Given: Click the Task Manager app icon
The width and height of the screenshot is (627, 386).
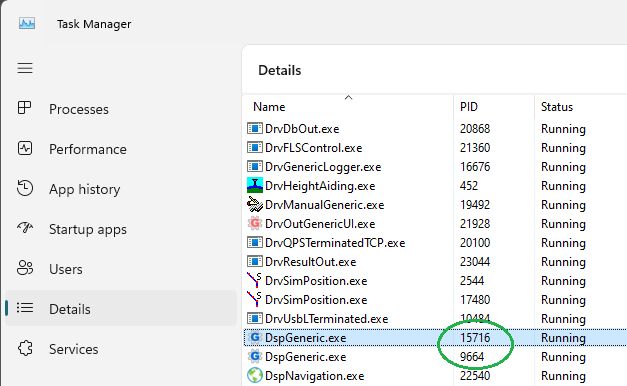Looking at the screenshot, I should tap(27, 24).
